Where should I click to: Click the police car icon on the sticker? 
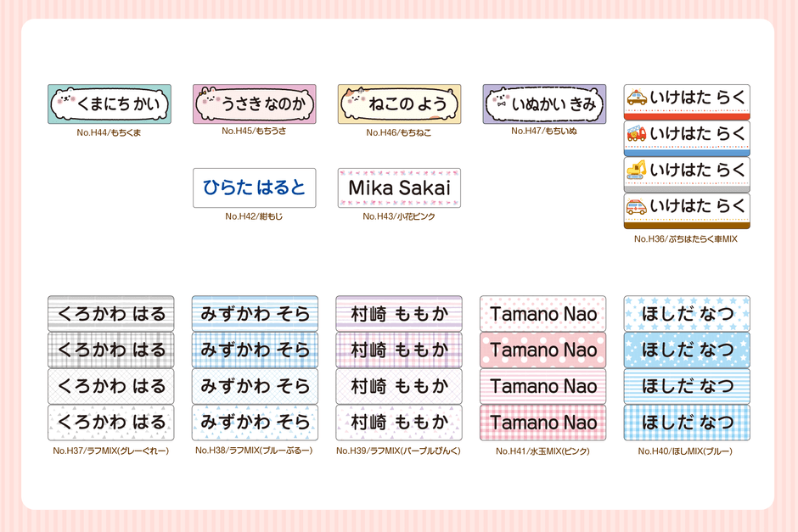tap(637, 98)
